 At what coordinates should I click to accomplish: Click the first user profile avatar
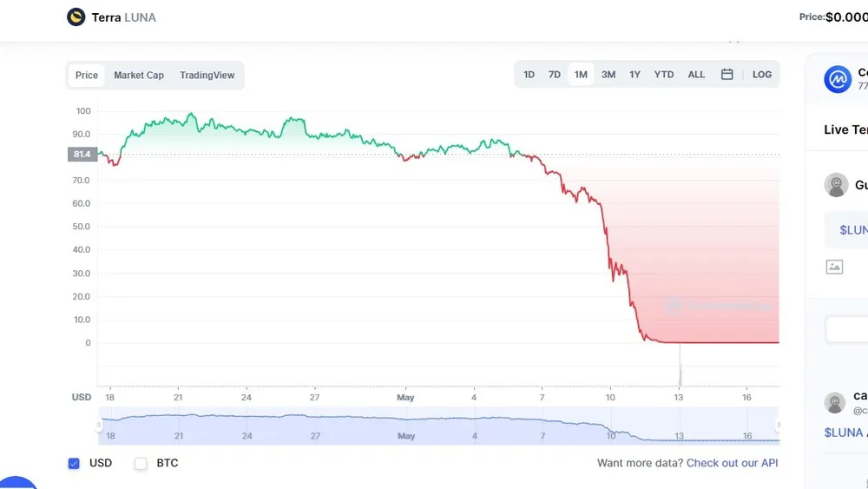point(836,185)
